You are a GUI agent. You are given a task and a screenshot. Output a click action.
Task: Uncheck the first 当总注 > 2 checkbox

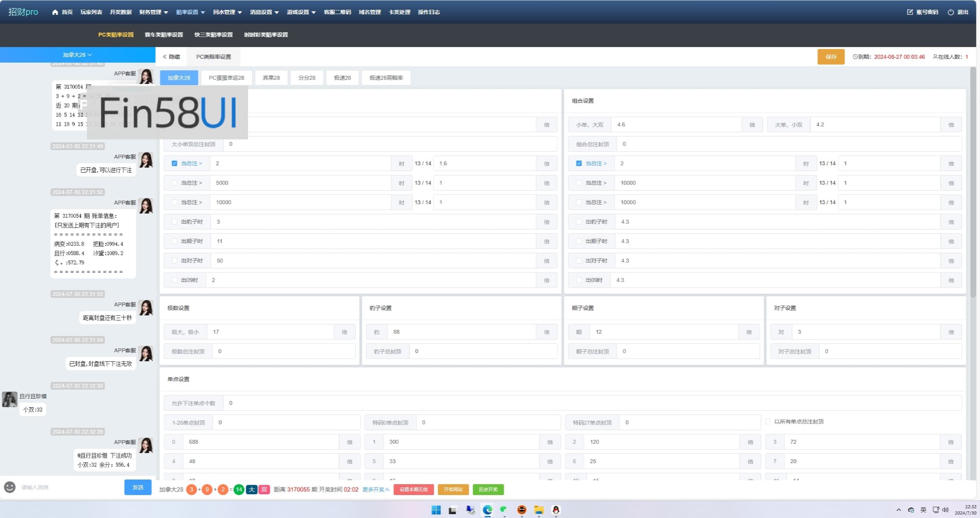[174, 163]
